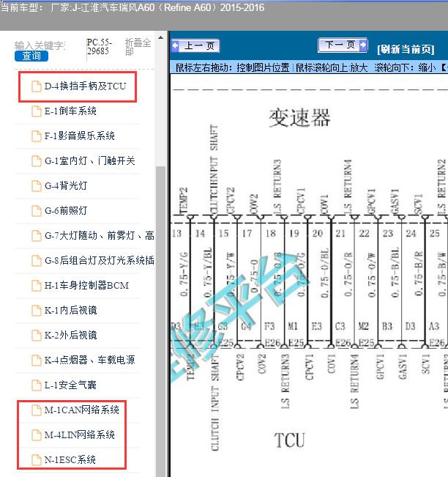Viewport: 448px width, 477px height.
Task: Click the 折叠全部 collapse-all link
Action: (138, 47)
